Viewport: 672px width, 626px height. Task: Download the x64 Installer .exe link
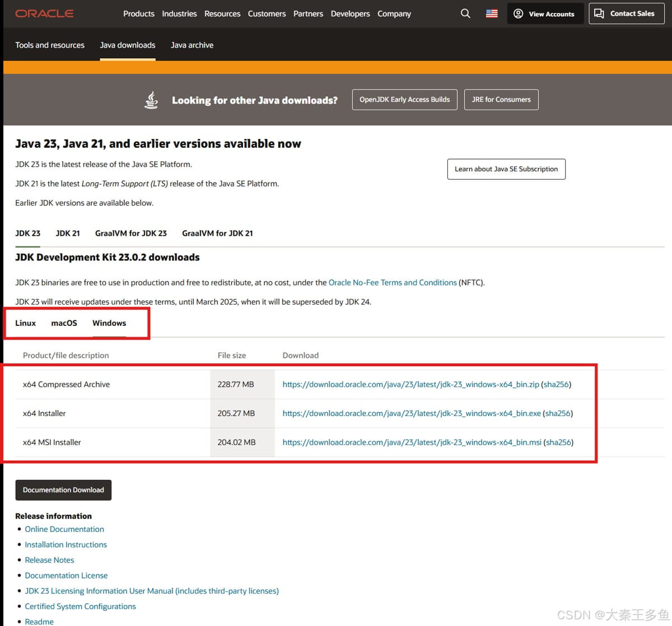(x=412, y=413)
